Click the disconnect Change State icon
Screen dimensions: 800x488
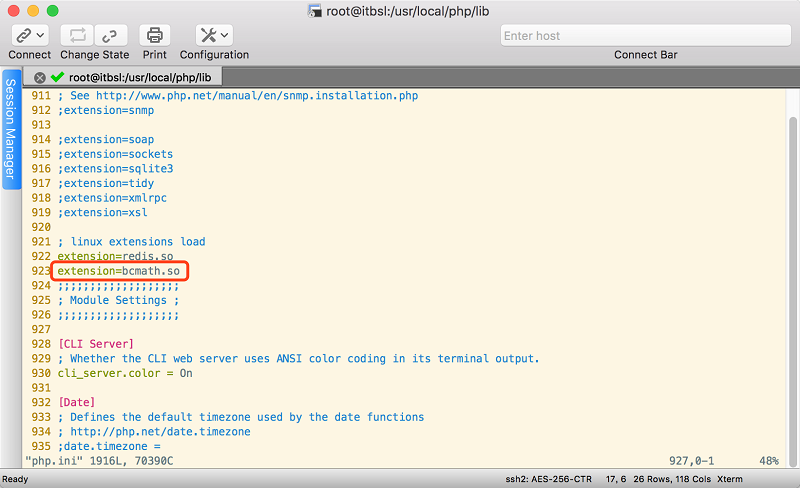pos(110,36)
